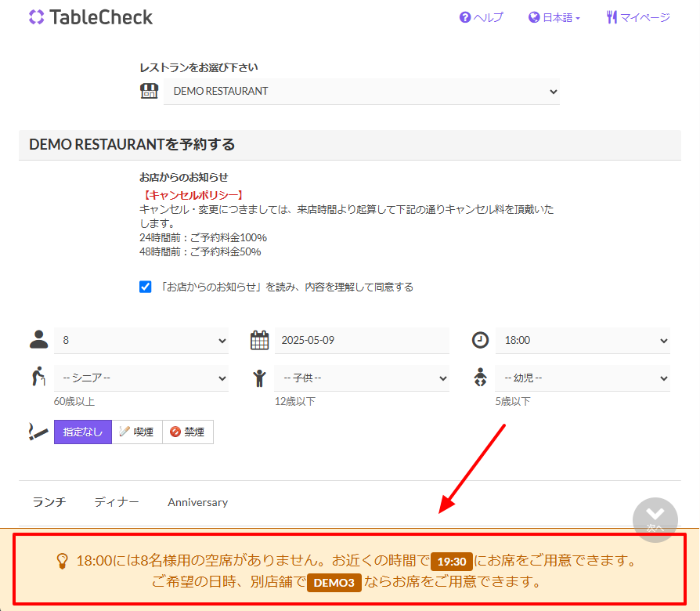The image size is (700, 611).
Task: Click the TableCheck logo
Action: pyautogui.click(x=91, y=17)
